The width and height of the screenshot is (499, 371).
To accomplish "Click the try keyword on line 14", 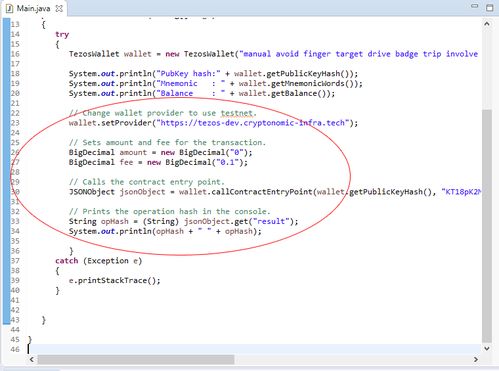I will (x=62, y=35).
